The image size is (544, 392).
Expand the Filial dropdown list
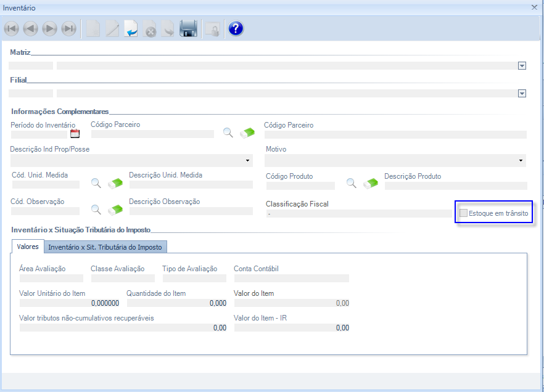[522, 94]
